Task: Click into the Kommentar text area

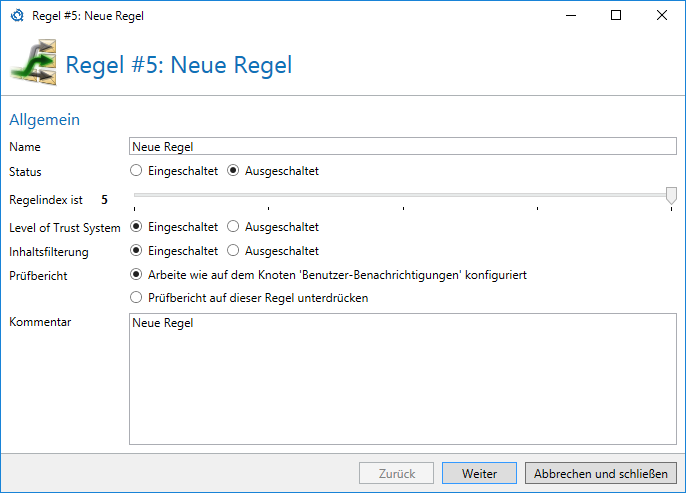Action: point(403,379)
